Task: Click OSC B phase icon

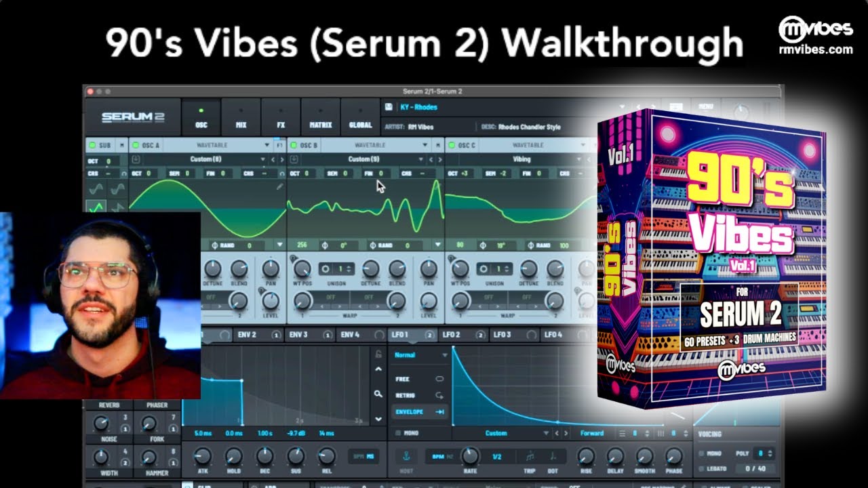Action: click(323, 245)
